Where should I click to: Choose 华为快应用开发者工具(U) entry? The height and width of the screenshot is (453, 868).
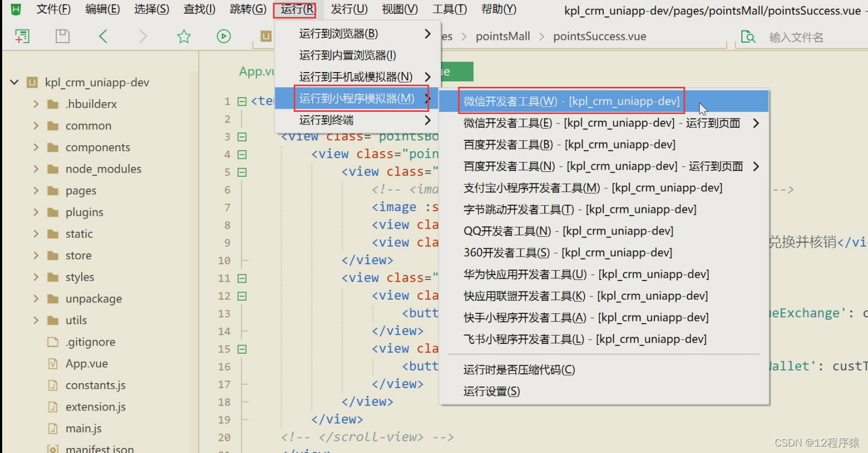point(604,275)
